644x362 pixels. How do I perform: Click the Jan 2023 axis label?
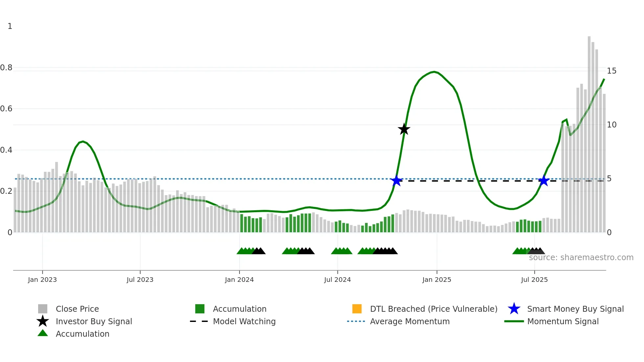(x=42, y=280)
